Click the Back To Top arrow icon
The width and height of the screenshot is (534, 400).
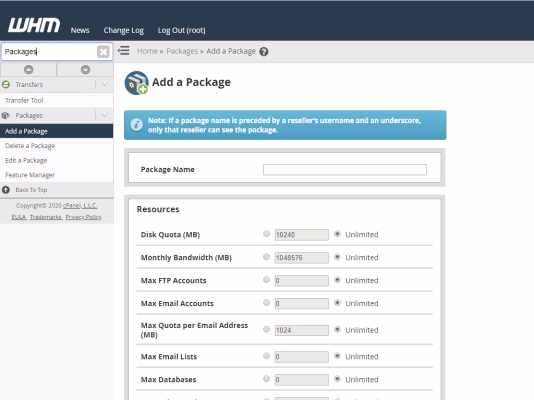pos(6,190)
